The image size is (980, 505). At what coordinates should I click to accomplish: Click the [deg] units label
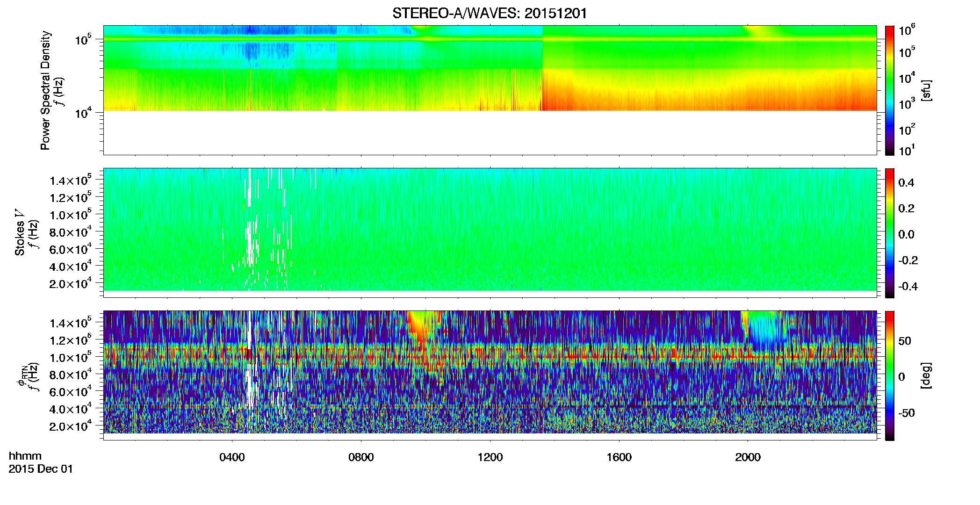[x=926, y=375]
